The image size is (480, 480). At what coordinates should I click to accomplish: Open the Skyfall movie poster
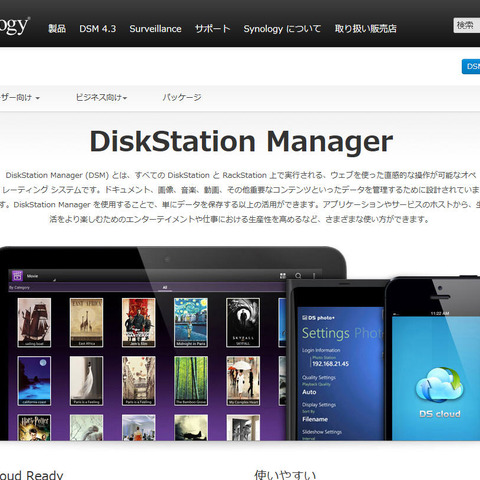243,322
